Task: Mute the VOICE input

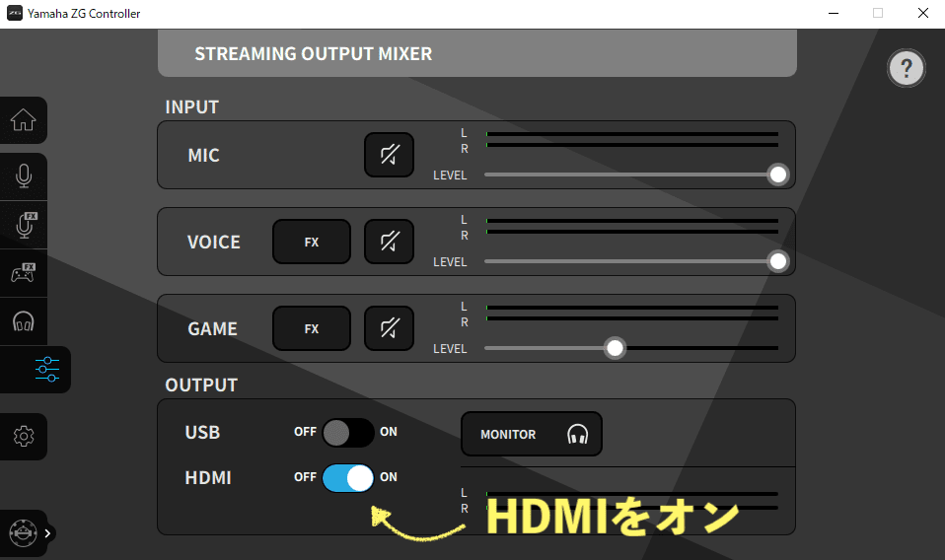Action: pos(389,242)
